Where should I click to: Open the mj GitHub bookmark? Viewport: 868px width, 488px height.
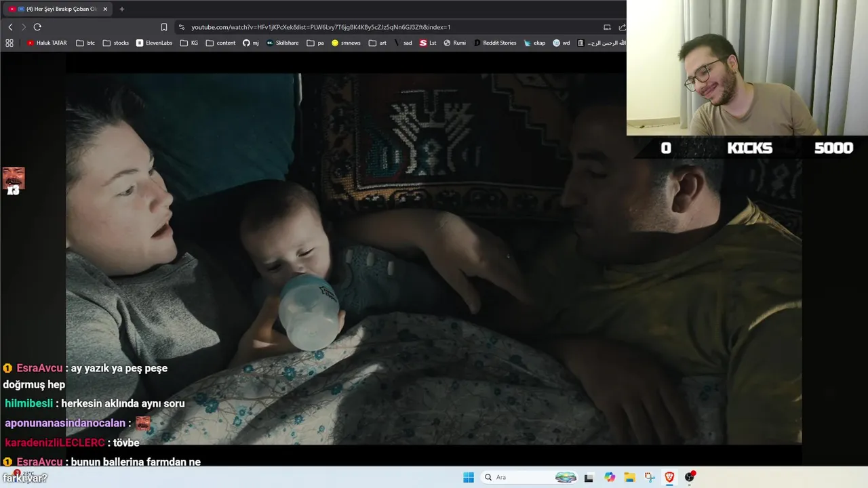(x=251, y=43)
